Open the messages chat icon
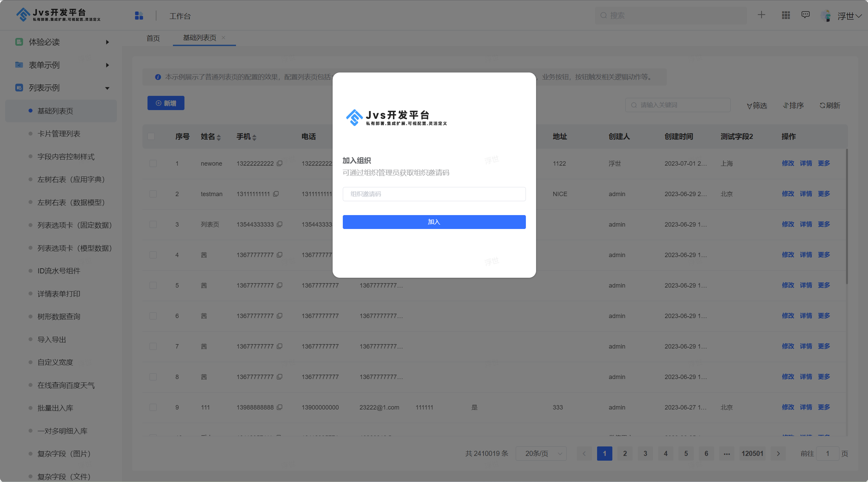Viewport: 868px width, 482px height. (806, 15)
